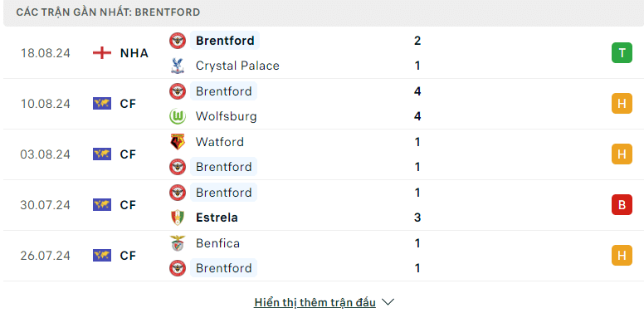The image size is (644, 313).
Task: Click the Benfica club crest
Action: point(178,243)
